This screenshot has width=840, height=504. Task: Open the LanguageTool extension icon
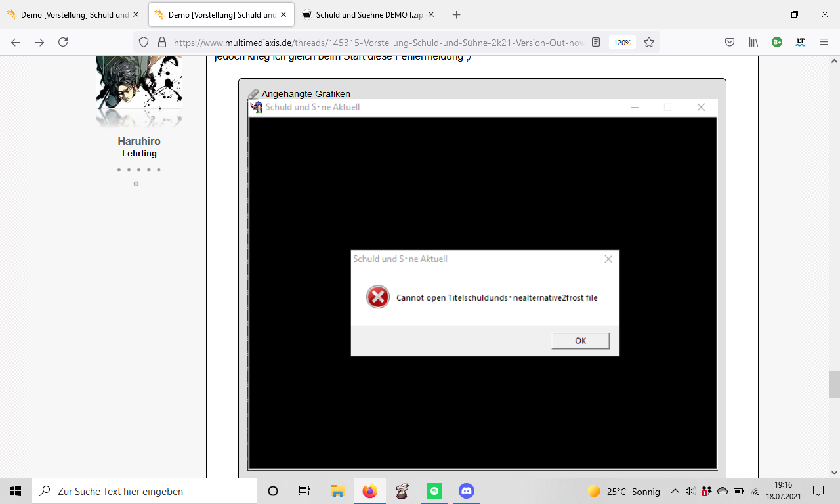800,42
